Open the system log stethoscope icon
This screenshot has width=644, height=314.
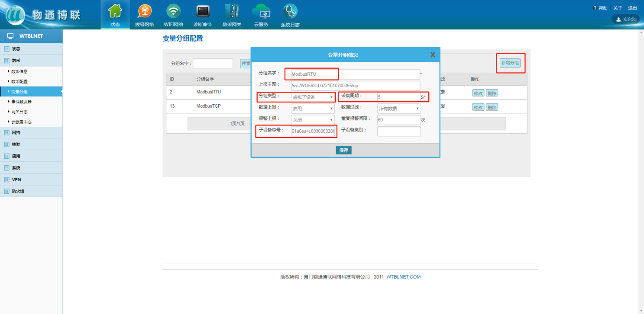[x=290, y=11]
